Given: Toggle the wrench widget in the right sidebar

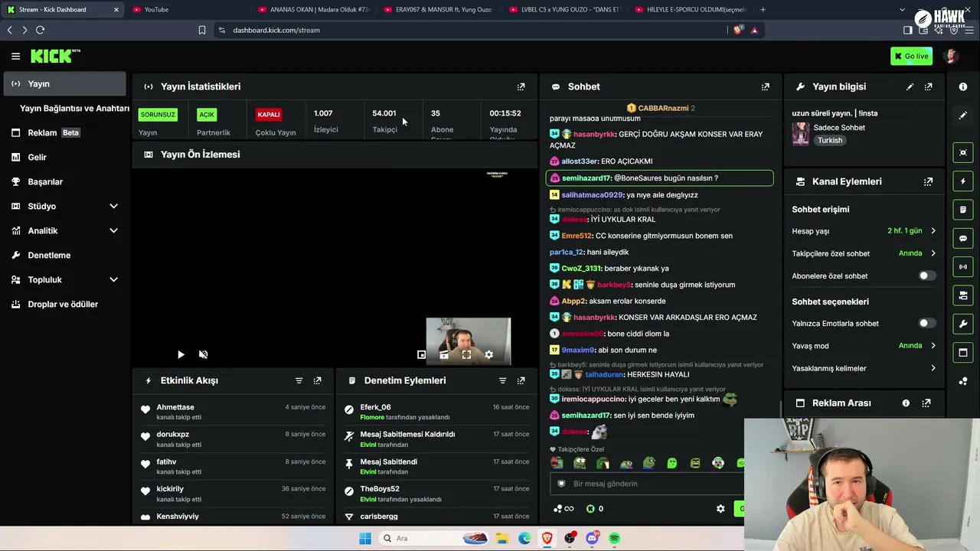Looking at the screenshot, I should point(963,324).
